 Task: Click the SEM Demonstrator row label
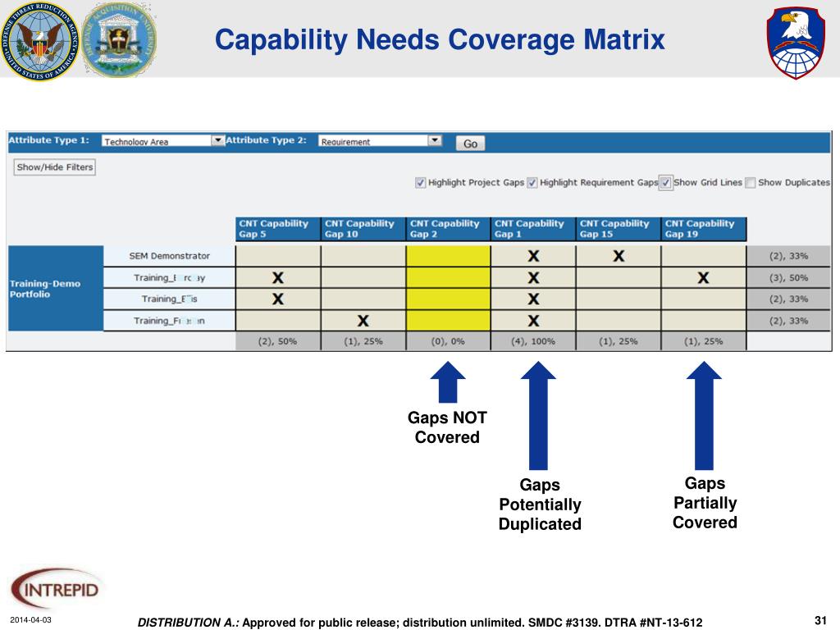[x=169, y=256]
